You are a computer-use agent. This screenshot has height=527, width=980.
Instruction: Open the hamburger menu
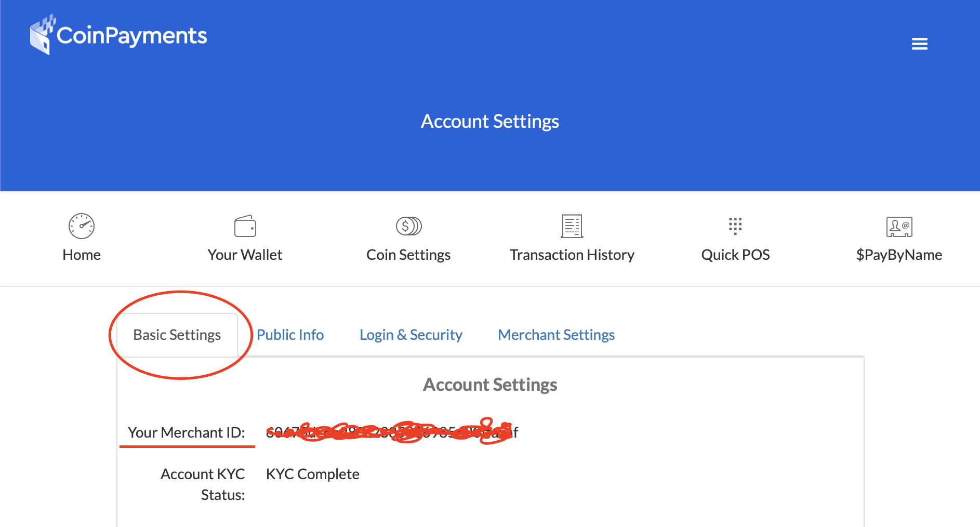click(919, 44)
